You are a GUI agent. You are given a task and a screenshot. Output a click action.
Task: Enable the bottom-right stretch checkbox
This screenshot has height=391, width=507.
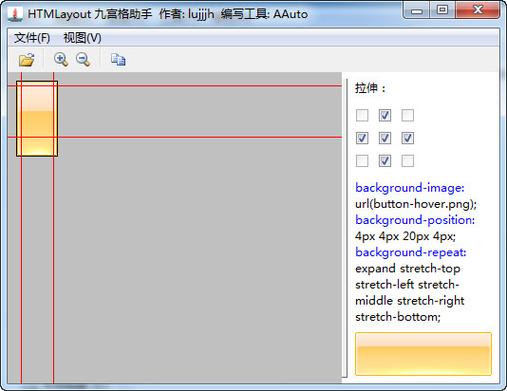click(x=408, y=161)
